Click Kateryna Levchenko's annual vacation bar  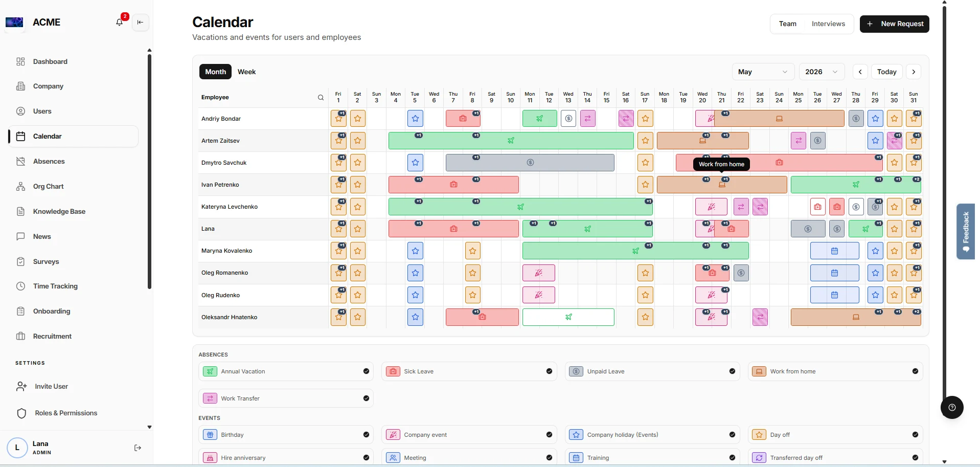(x=520, y=207)
